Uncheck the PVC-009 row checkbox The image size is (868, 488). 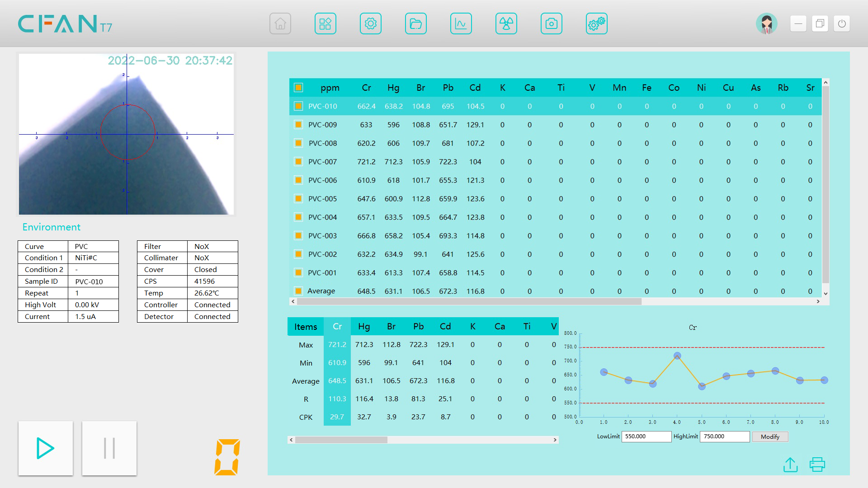tap(298, 125)
